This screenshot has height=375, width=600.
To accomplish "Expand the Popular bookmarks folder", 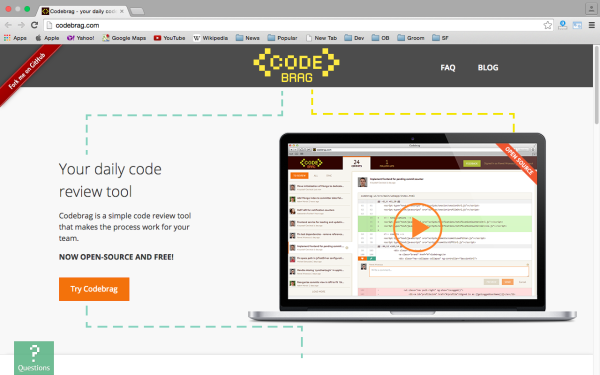I will pyautogui.click(x=282, y=38).
